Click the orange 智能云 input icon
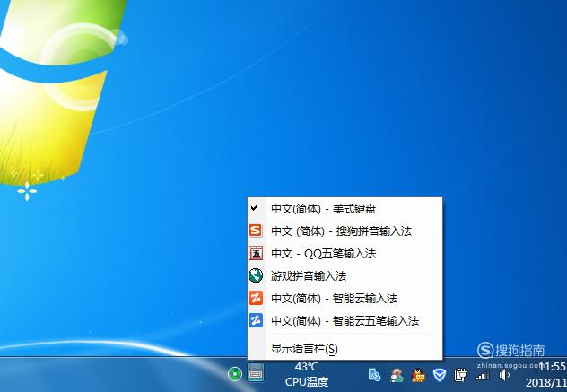 pos(256,298)
